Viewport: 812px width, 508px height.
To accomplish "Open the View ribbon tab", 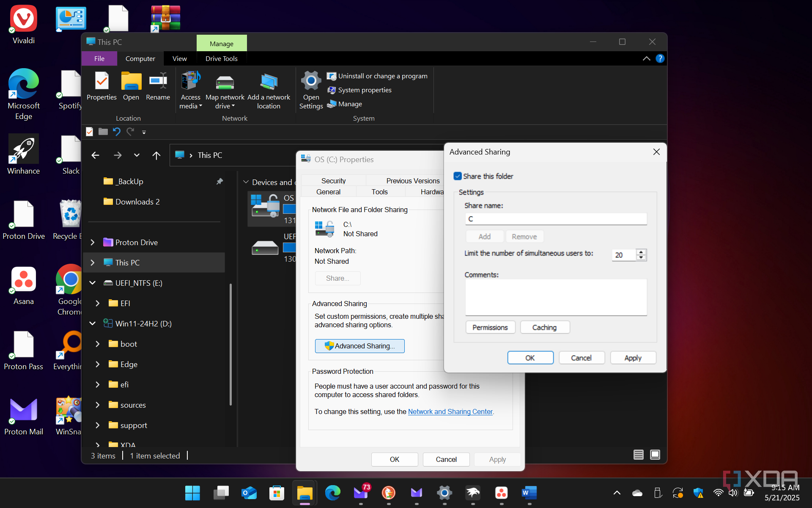I will (x=179, y=59).
